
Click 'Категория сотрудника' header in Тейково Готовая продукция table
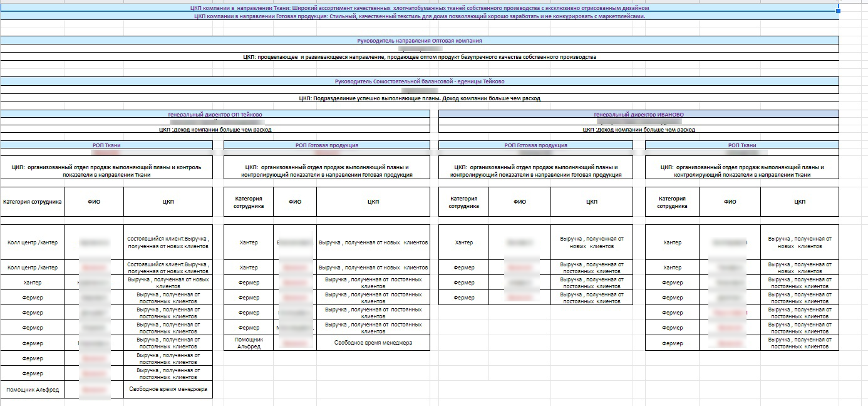(249, 202)
